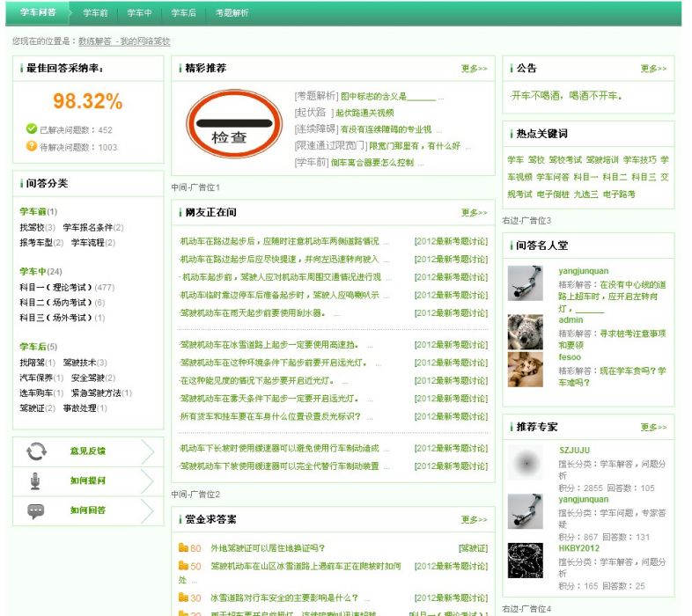The height and width of the screenshot is (616, 692).
Task: Click 九选三 hot keyword
Action: point(585,194)
